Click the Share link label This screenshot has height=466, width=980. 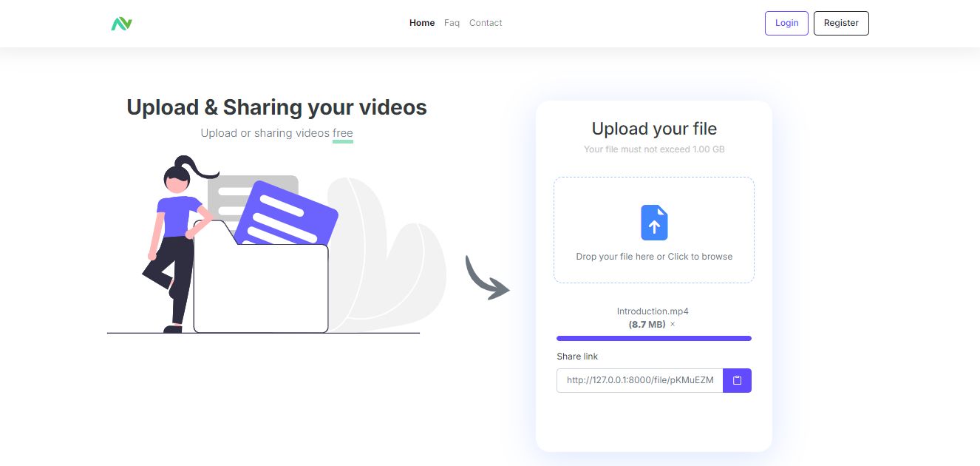click(x=577, y=357)
